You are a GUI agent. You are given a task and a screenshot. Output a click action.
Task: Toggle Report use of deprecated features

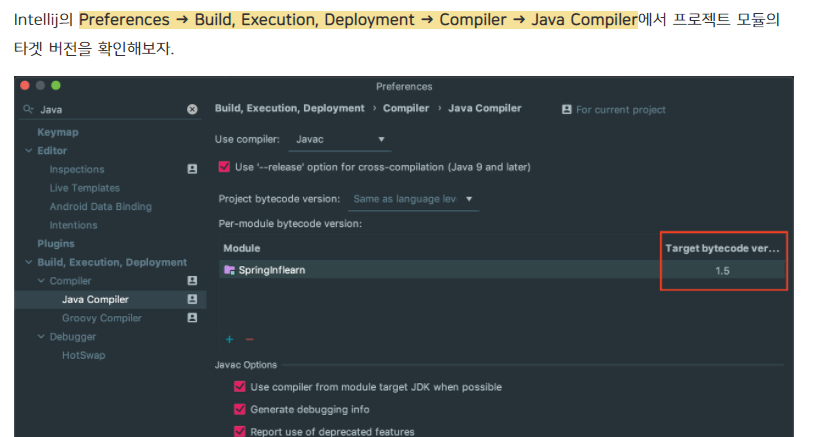240,431
